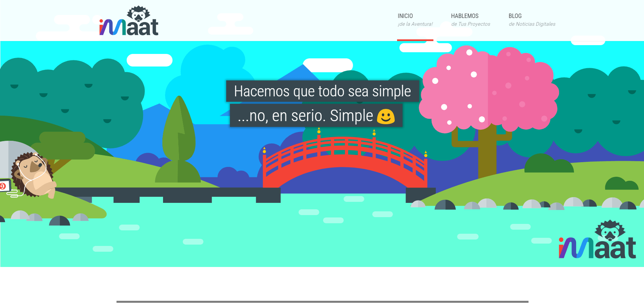
Task: Click the white cloud above the bridge
Action: point(328,63)
